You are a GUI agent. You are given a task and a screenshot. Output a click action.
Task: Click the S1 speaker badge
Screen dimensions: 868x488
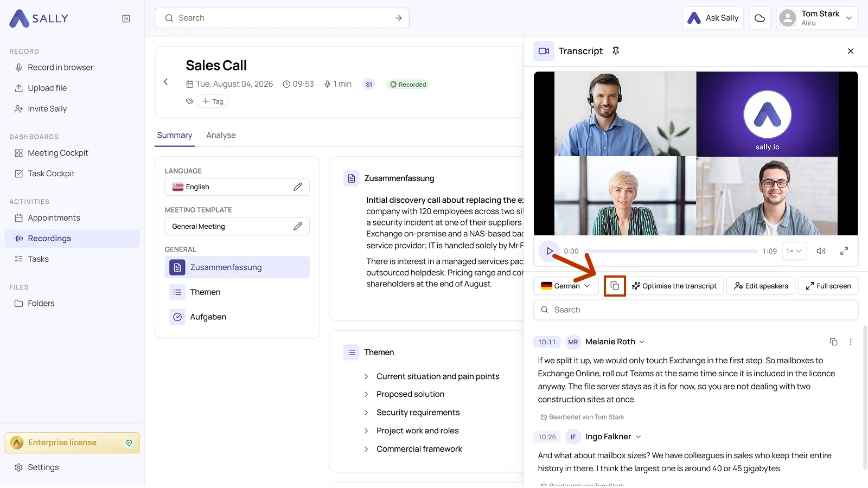click(x=369, y=85)
